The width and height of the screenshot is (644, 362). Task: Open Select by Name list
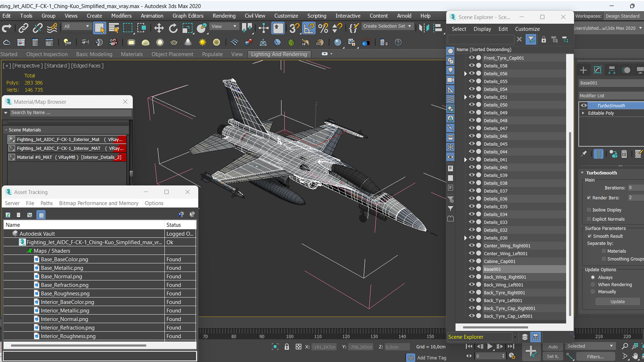(x=114, y=28)
